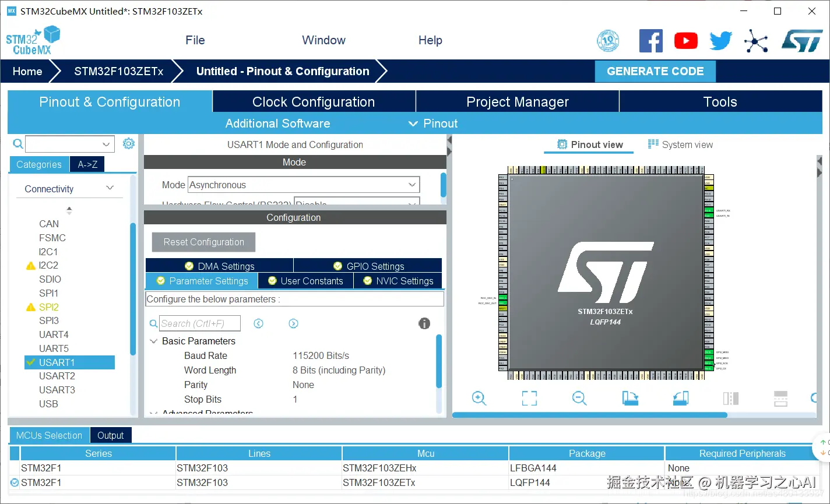Switch to Clock Configuration tab
830x504 pixels.
click(314, 101)
